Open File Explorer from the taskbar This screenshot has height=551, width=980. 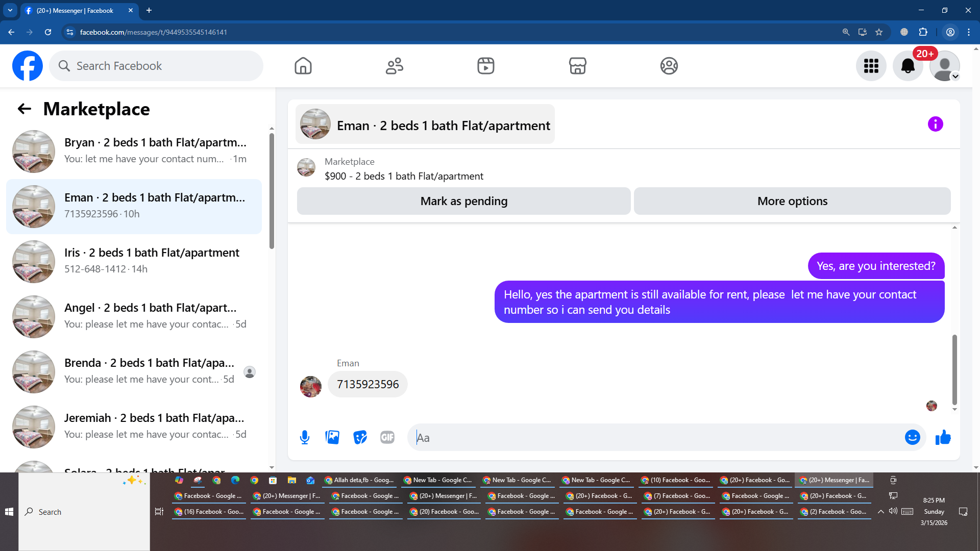292,480
